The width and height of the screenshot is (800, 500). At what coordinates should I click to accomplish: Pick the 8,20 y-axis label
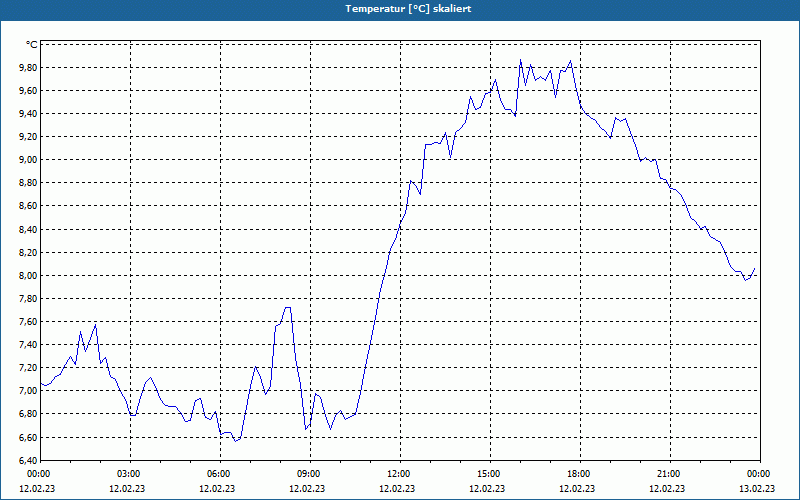pyautogui.click(x=29, y=253)
